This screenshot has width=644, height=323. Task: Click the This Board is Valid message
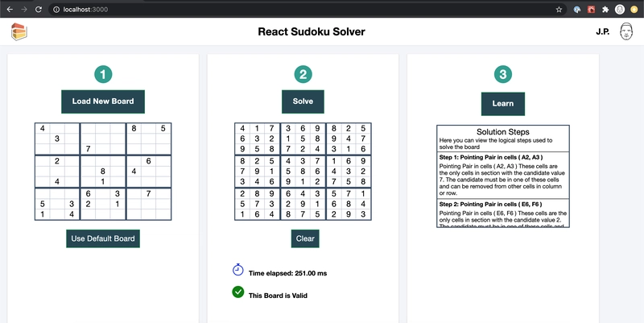point(278,296)
